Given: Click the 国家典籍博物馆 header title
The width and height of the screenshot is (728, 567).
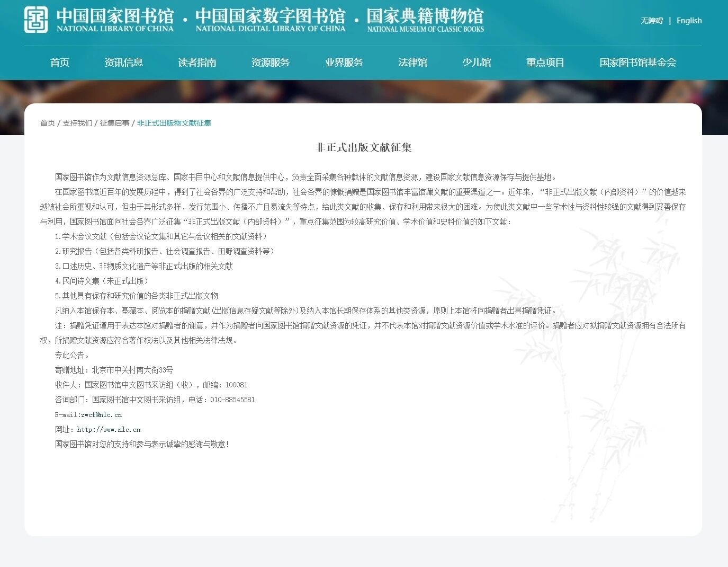Looking at the screenshot, I should click(425, 20).
